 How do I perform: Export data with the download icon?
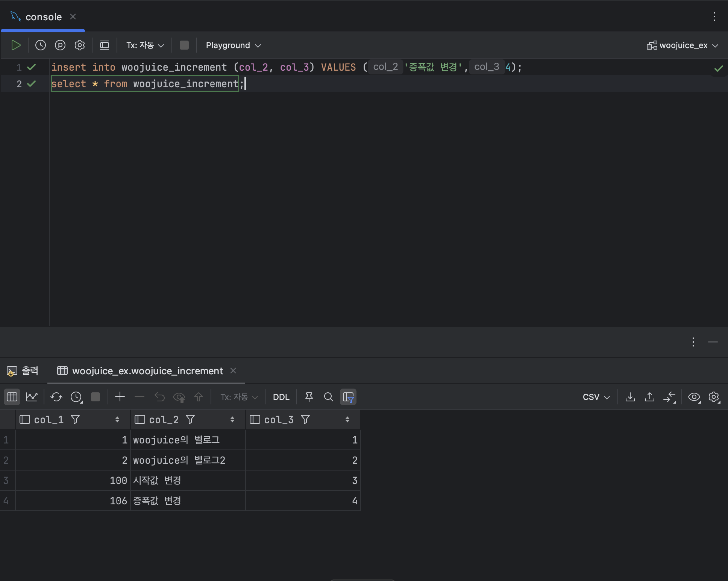tap(630, 397)
